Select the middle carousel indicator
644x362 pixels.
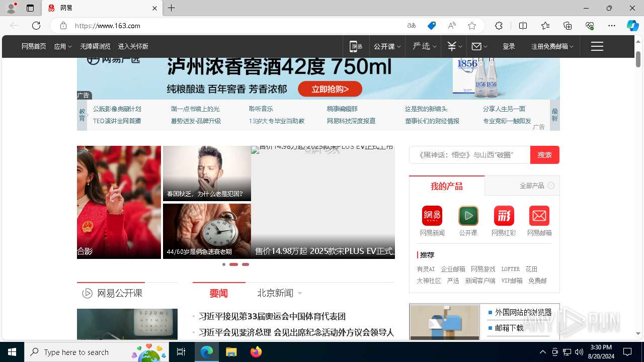coord(233,264)
